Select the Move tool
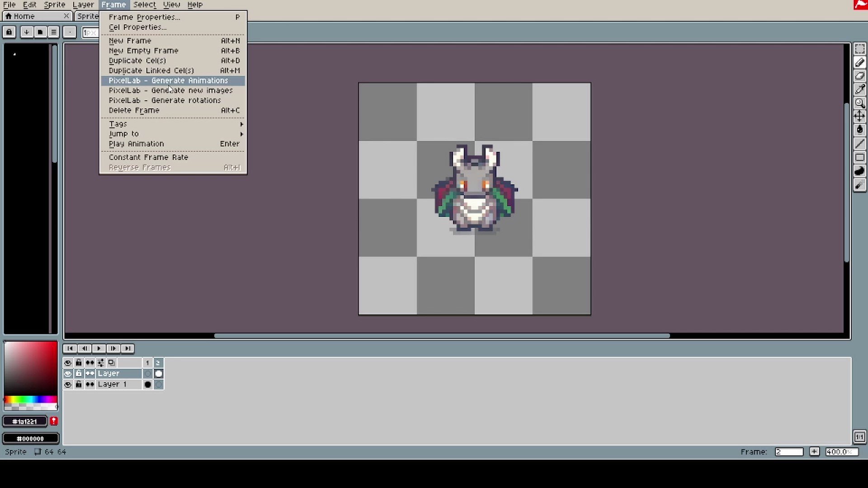This screenshot has height=488, width=868. pyautogui.click(x=859, y=117)
